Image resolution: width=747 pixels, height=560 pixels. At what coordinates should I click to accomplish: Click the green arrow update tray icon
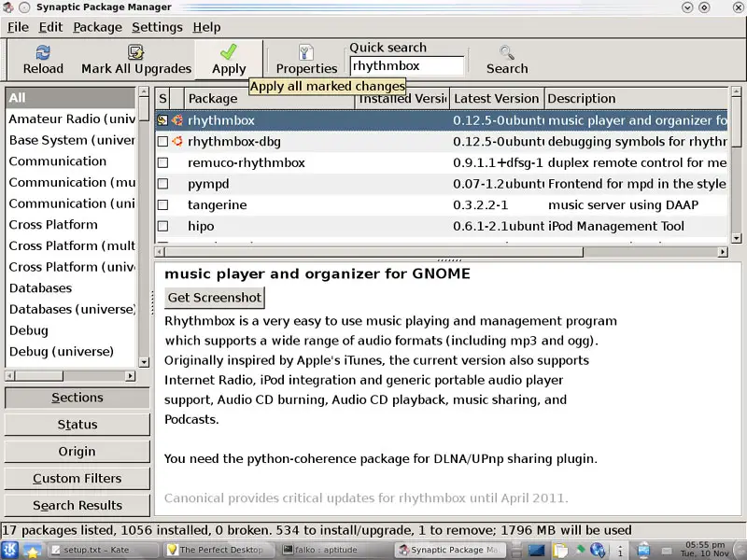click(x=581, y=550)
